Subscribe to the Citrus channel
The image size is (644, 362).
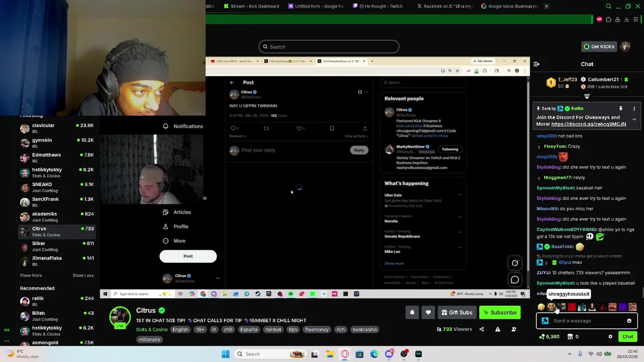500,313
